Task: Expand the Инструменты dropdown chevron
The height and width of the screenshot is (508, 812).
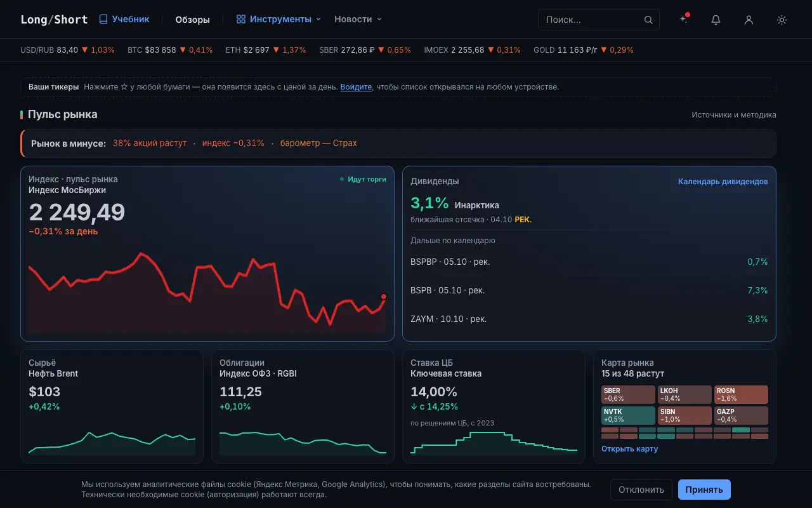Action: (x=318, y=20)
